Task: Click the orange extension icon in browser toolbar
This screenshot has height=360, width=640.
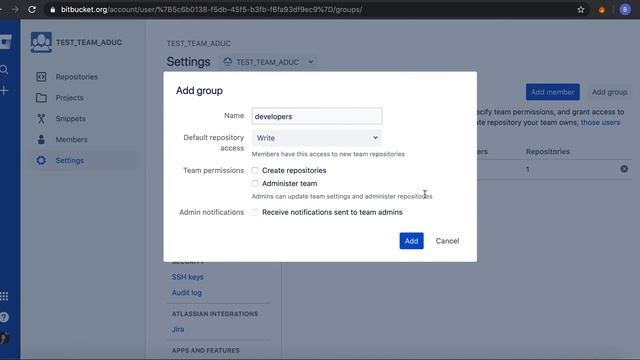Action: tap(602, 10)
